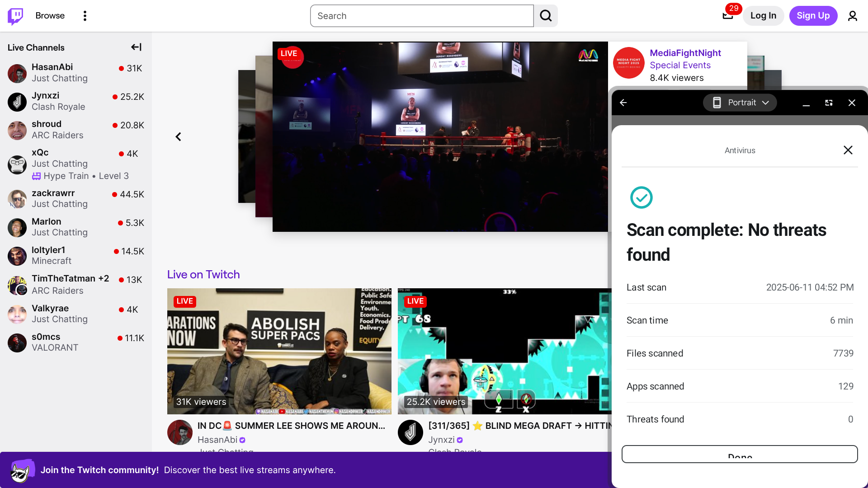Open the MediaFightNight channel link
Viewport: 868px width, 488px height.
pos(685,53)
